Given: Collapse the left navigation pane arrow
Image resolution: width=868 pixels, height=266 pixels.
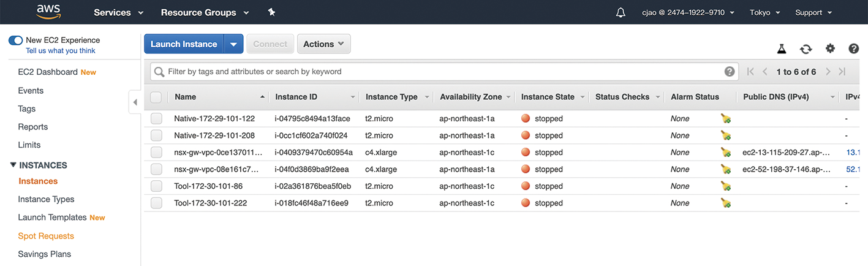Looking at the screenshot, I should coord(135,102).
